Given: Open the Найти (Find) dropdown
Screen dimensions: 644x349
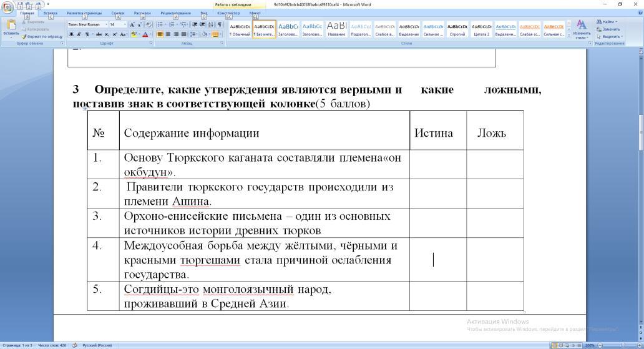Looking at the screenshot, I should click(x=607, y=21).
